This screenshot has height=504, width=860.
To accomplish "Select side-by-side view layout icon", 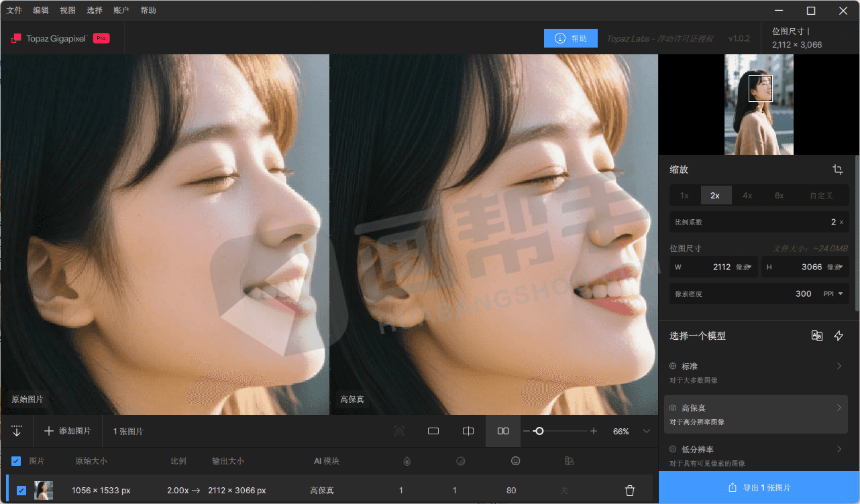I will tap(503, 431).
